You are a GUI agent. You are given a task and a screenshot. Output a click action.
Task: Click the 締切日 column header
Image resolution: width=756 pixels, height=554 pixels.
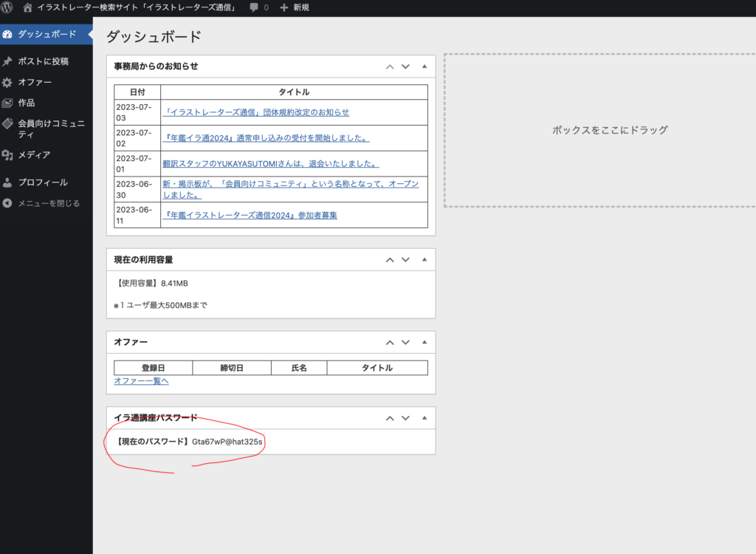pos(232,368)
